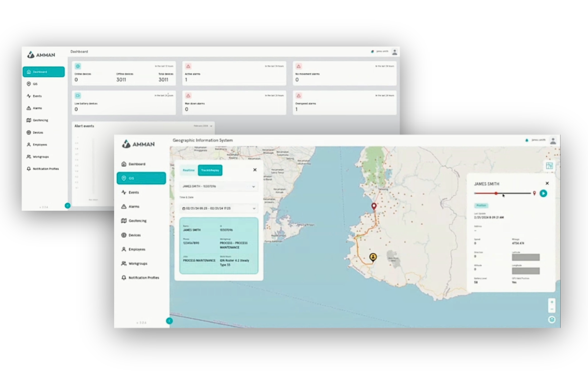Viewport: 588px width, 392px height.
Task: Select the Track&Replay tab
Action: click(x=210, y=170)
